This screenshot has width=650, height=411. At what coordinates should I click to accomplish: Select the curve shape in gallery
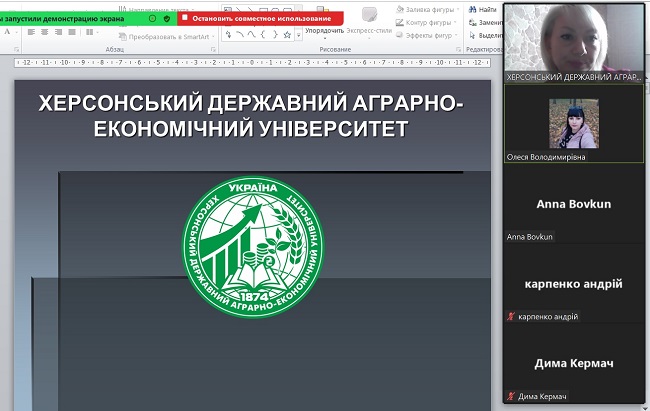tap(251, 35)
